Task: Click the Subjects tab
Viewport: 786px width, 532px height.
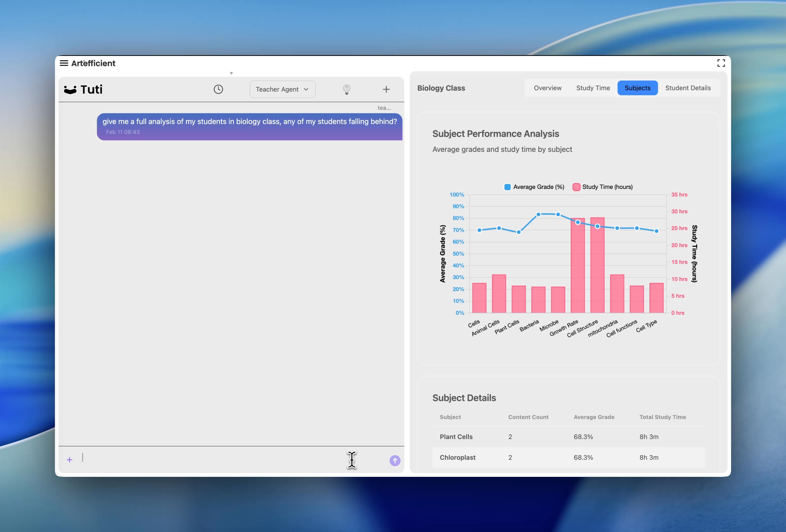Action: point(637,88)
